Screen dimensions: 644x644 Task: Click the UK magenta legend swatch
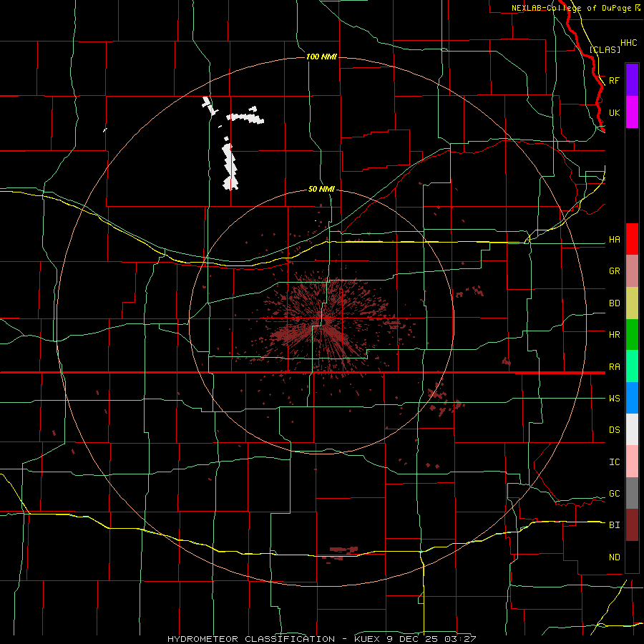632,112
